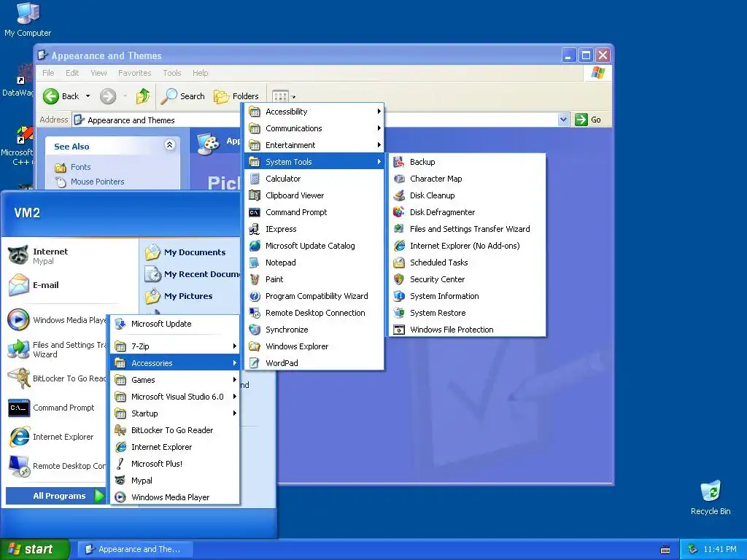The image size is (747, 560).
Task: Open Mypal in All Programs list
Action: click(175, 481)
